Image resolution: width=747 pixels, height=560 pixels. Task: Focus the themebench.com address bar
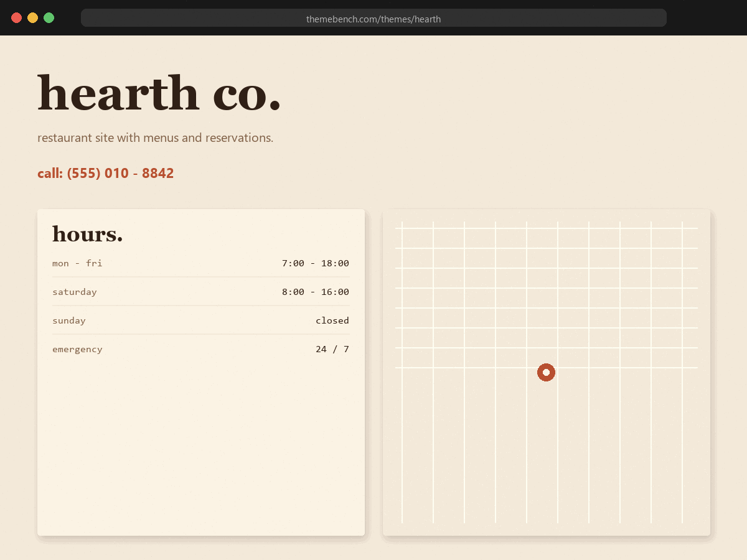point(374,18)
